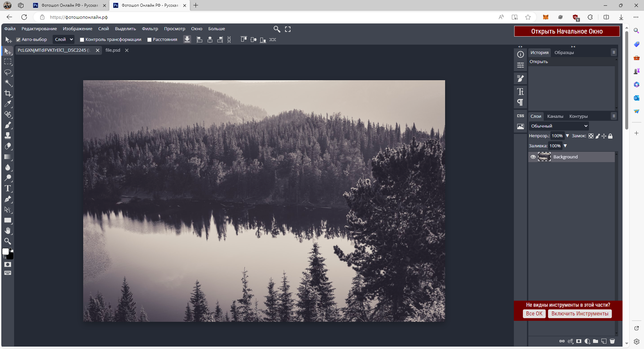This screenshot has height=349, width=644.
Task: Click the delete layer trash icon
Action: (612, 341)
